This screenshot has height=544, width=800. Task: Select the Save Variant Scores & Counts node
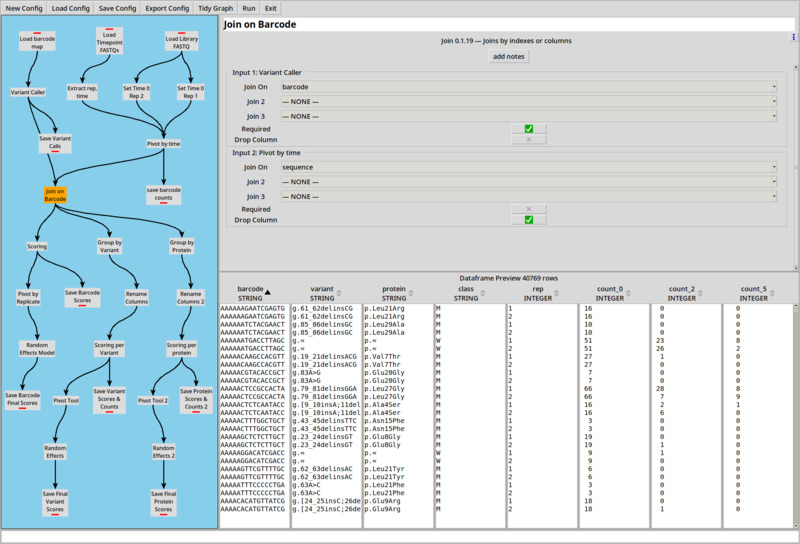109,400
